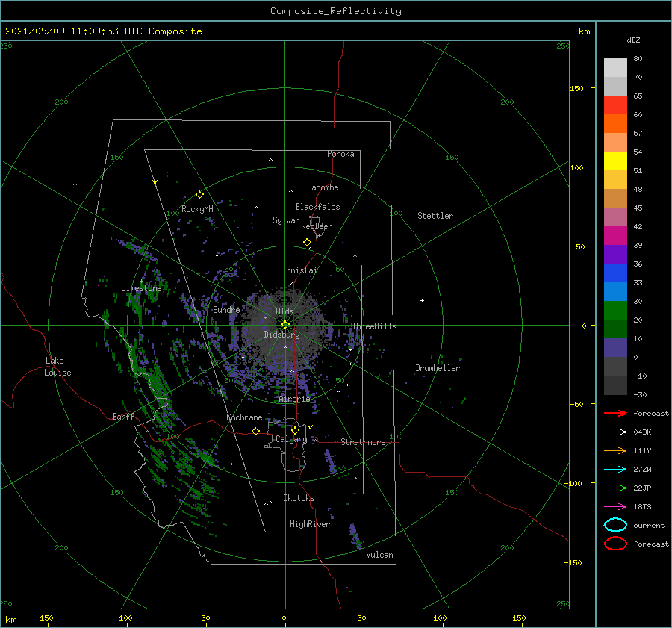The height and width of the screenshot is (628, 672).
Task: Select the light blue 30-33 dBZ swatch
Action: (x=615, y=292)
